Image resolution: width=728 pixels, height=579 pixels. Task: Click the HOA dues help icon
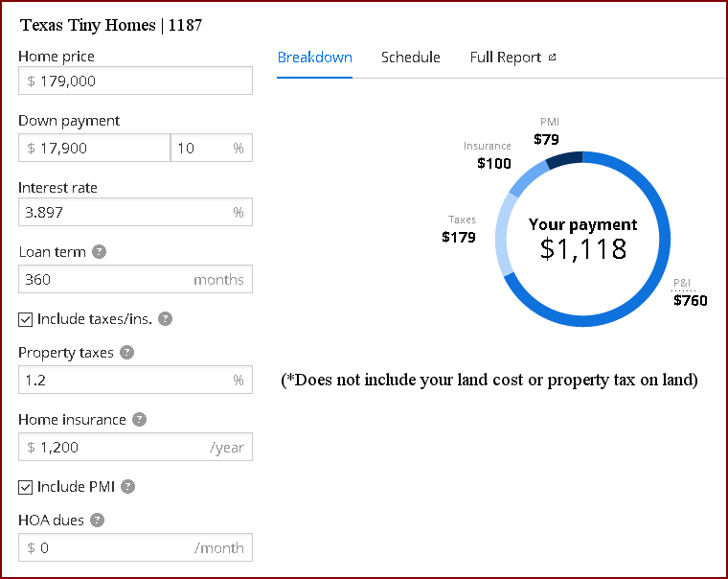coord(97,521)
